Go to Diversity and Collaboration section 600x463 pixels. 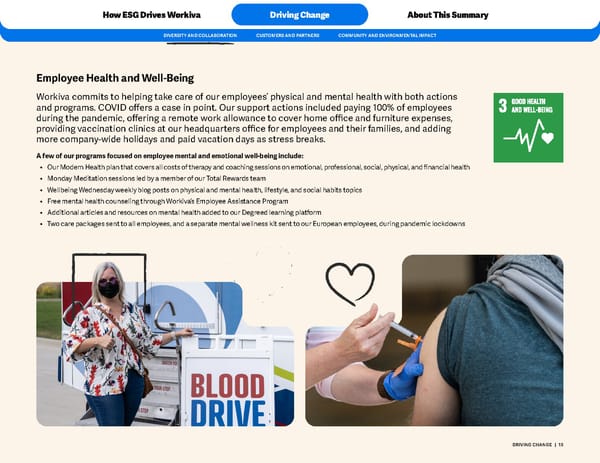click(x=200, y=35)
